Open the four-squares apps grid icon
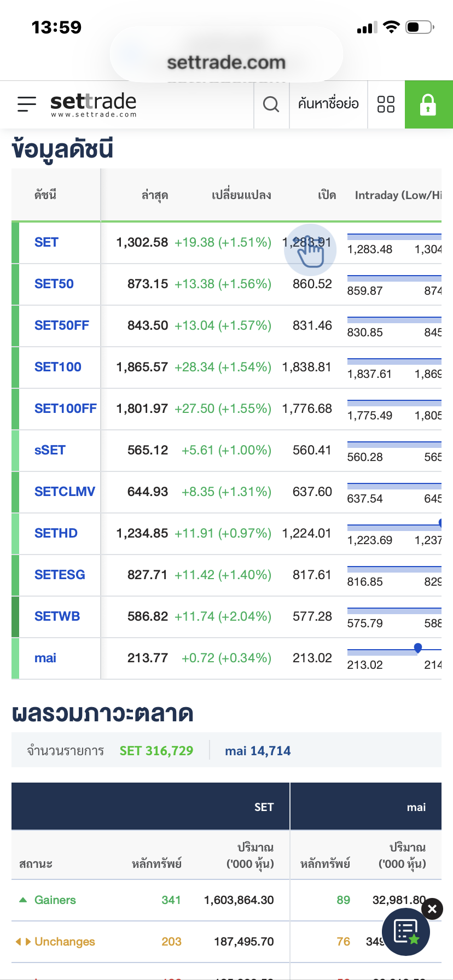Viewport: 453px width, 980px height. click(x=386, y=104)
